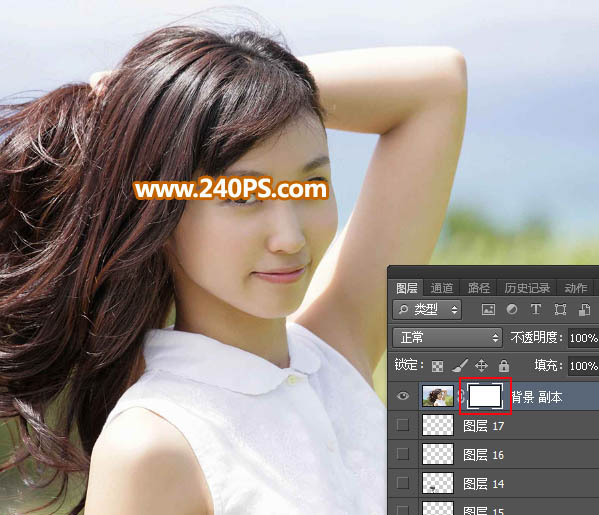Image resolution: width=599 pixels, height=515 pixels.
Task: Lock all padlock icon
Action: [x=504, y=366]
